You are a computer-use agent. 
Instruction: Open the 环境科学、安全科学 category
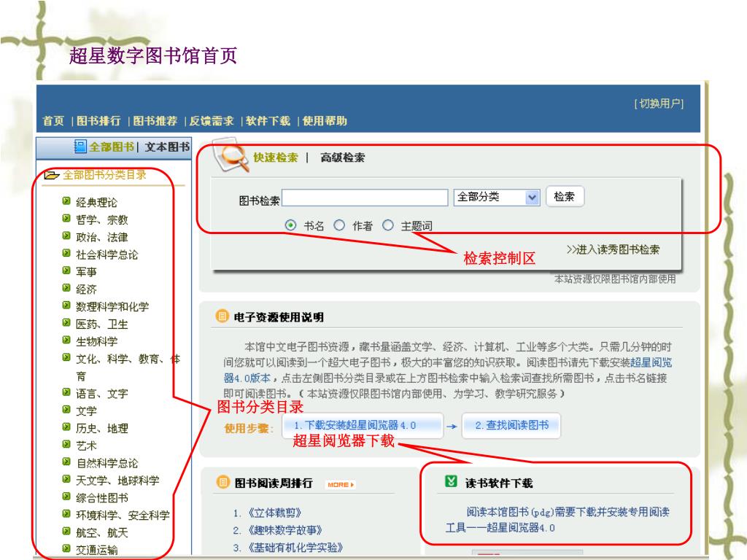123,515
